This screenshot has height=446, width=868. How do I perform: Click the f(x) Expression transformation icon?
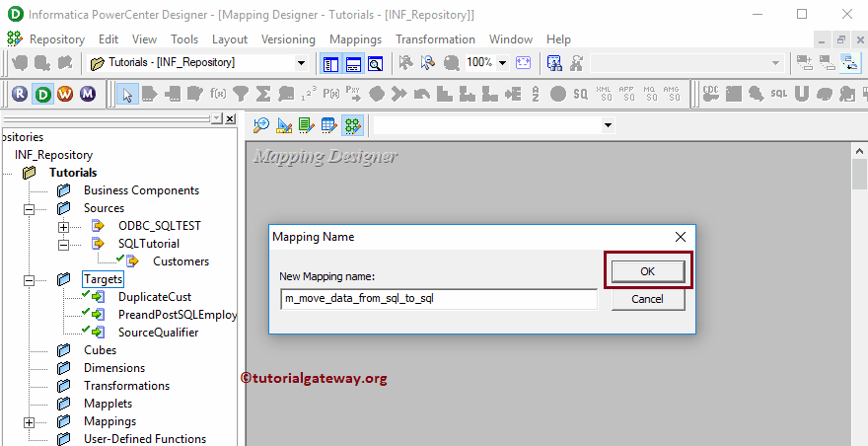point(218,94)
